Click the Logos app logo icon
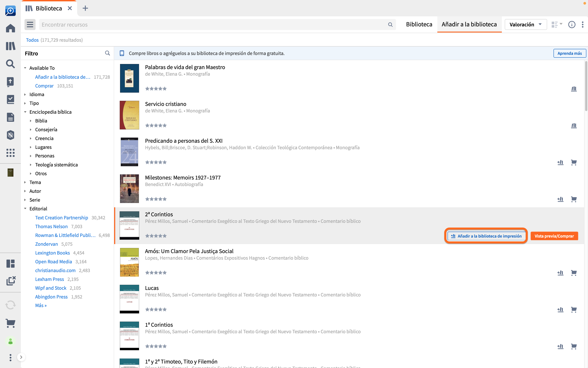The width and height of the screenshot is (588, 368). [x=10, y=10]
